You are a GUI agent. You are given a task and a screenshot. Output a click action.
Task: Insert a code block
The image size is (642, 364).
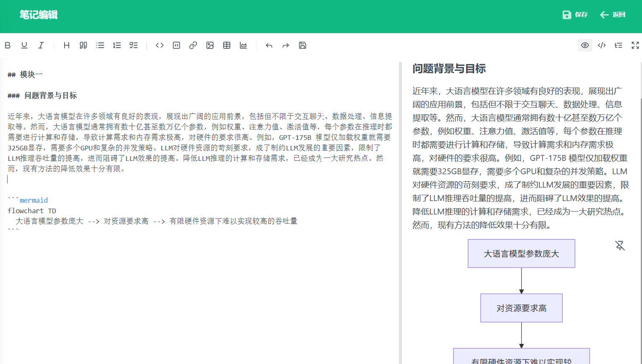(x=176, y=45)
